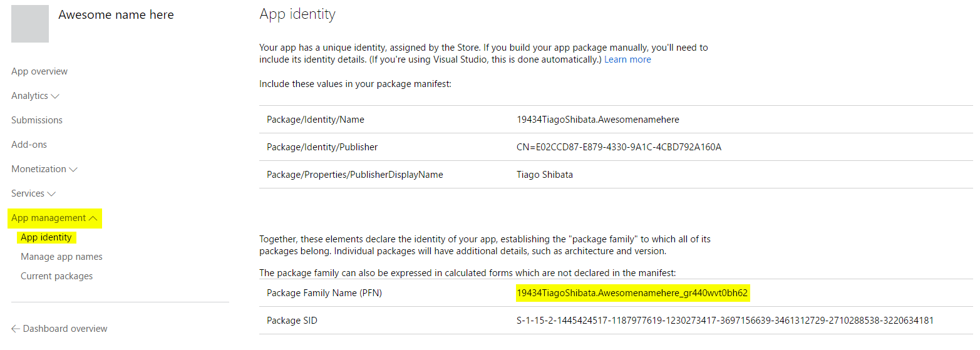Expand the Analytics section chevron

pos(54,96)
